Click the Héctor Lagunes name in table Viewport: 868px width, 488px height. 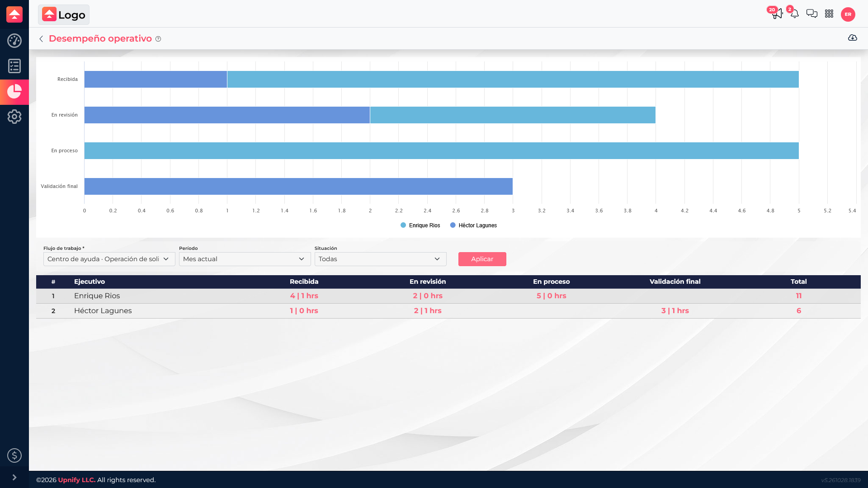pyautogui.click(x=103, y=311)
